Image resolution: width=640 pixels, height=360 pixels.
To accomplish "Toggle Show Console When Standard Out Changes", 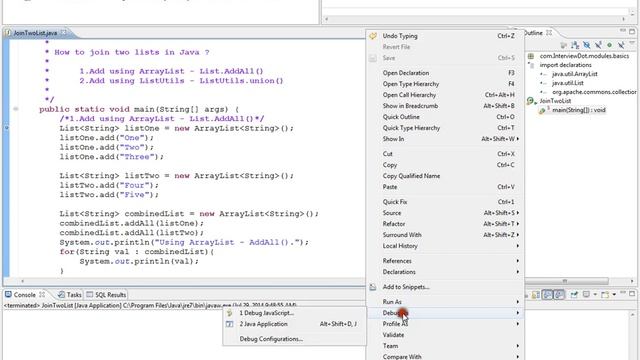I will [547, 294].
